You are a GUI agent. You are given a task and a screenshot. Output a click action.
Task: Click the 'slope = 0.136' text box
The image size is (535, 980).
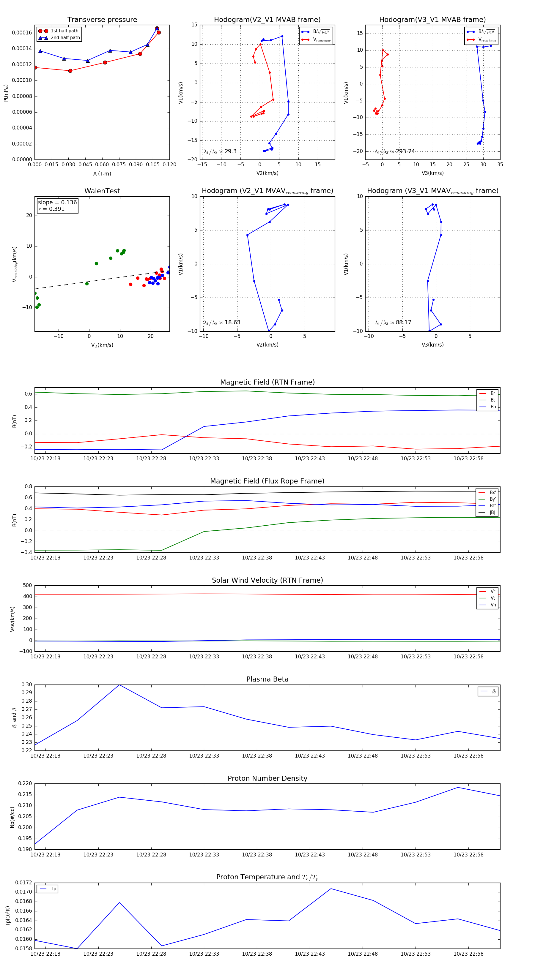tap(57, 203)
